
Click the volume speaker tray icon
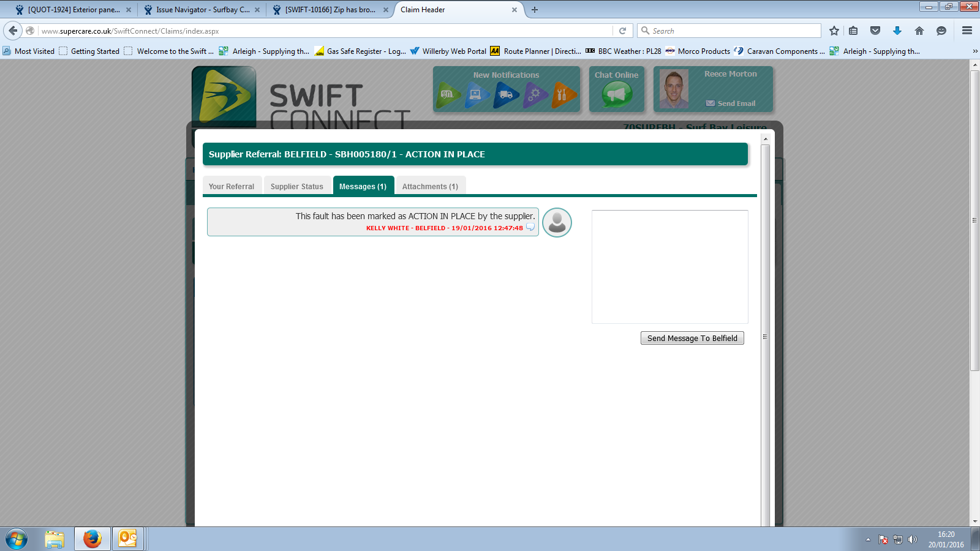913,539
